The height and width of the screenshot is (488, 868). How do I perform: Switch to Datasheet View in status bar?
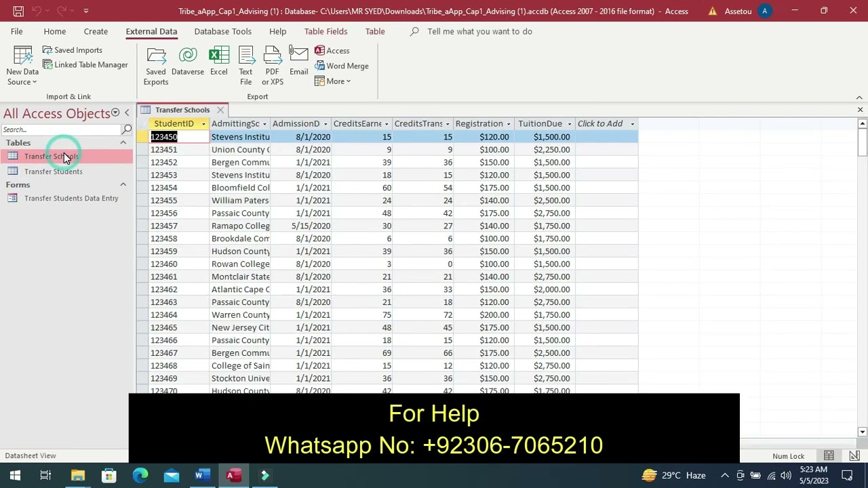(x=829, y=456)
